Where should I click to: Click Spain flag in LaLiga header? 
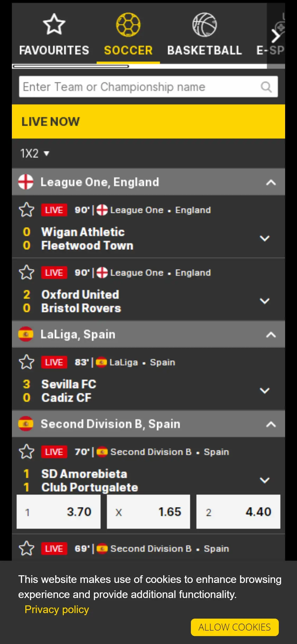click(26, 334)
